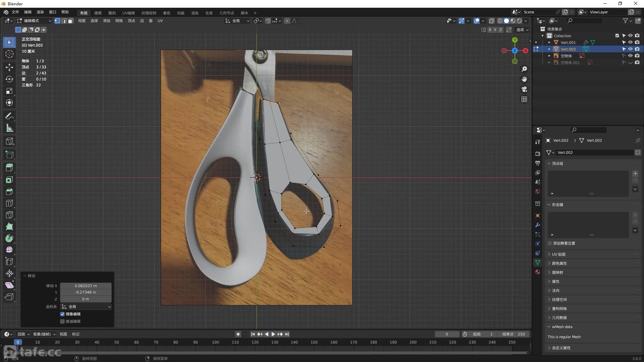Open the 抠像(插帧) keying popover
This screenshot has width=644, height=362.
44,334
